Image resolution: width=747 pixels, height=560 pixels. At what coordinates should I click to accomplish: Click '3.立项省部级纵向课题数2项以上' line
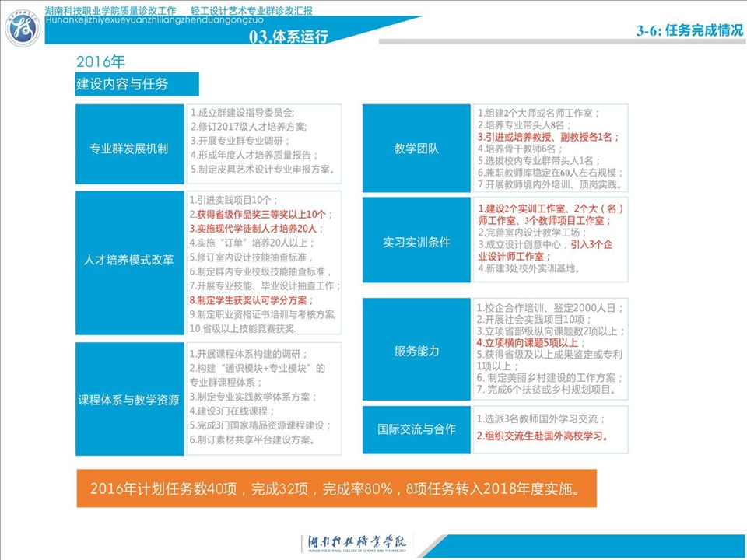[x=551, y=331]
